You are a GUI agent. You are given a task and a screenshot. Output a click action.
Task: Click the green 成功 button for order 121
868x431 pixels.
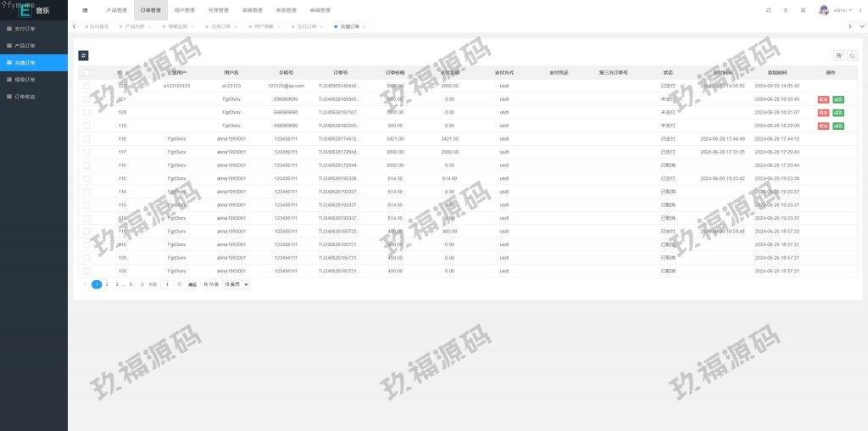pyautogui.click(x=838, y=99)
